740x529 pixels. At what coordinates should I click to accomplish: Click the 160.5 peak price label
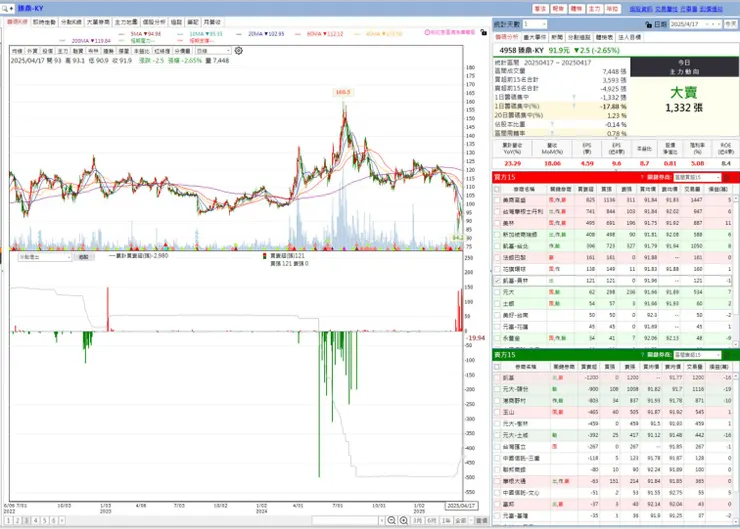click(x=343, y=92)
